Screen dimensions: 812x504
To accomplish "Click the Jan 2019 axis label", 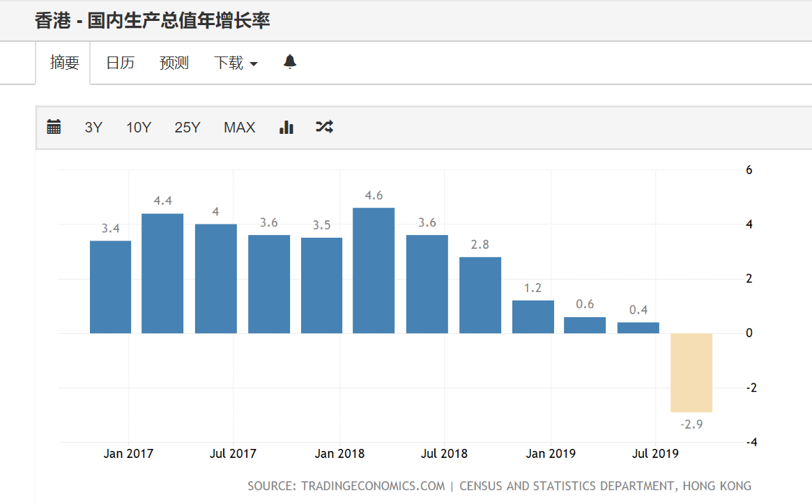I will 551,454.
